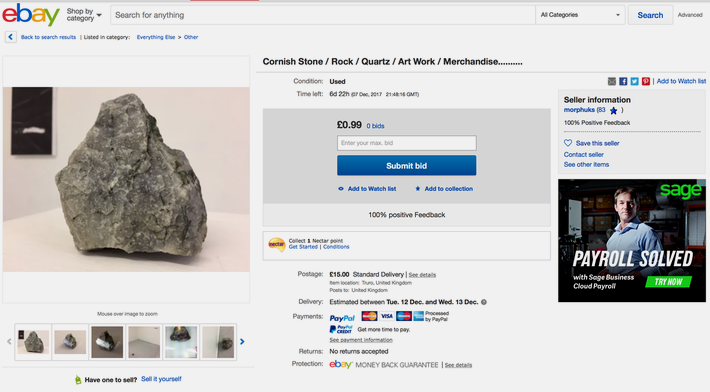The width and height of the screenshot is (710, 392).
Task: Open the Contact seller link
Action: pyautogui.click(x=583, y=154)
